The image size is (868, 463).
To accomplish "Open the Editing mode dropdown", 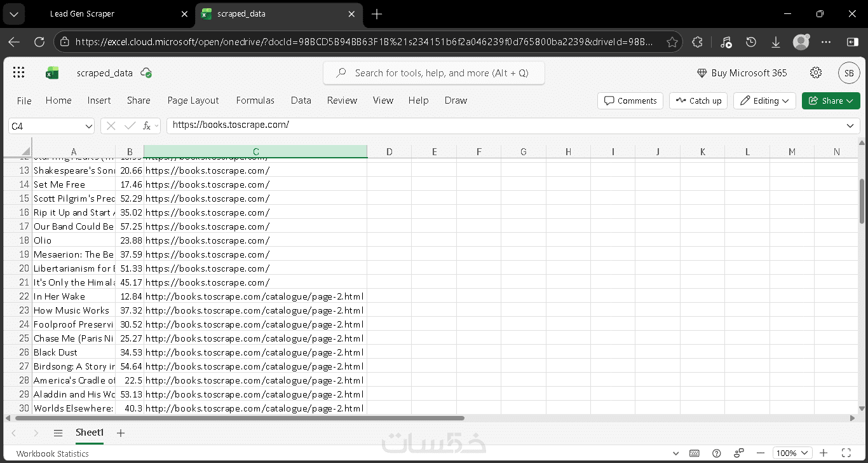I will (764, 100).
